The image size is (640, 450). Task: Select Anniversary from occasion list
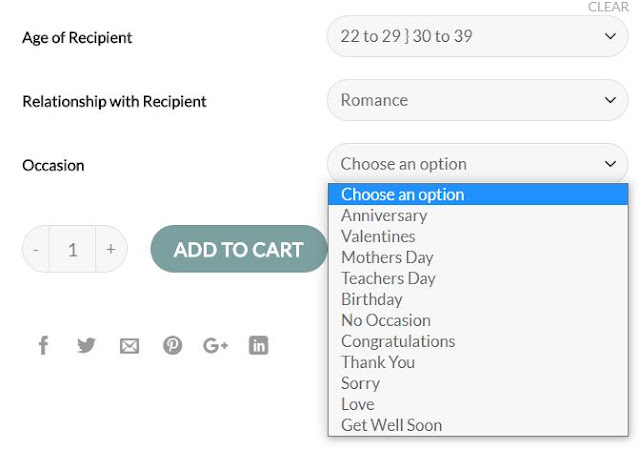(384, 215)
